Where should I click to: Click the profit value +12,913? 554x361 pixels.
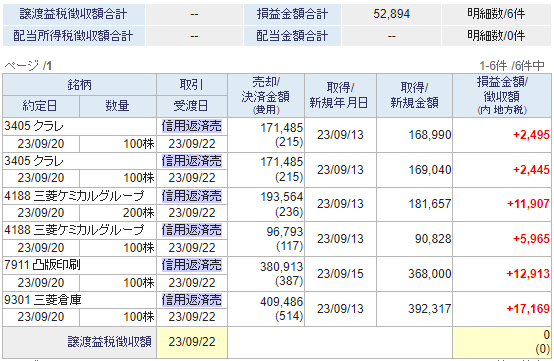coord(528,274)
